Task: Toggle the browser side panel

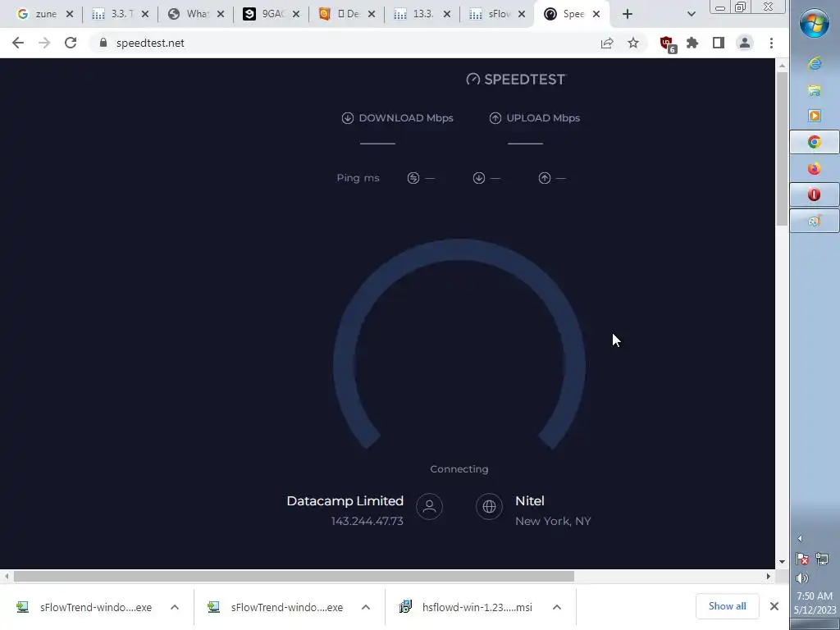Action: click(x=719, y=43)
